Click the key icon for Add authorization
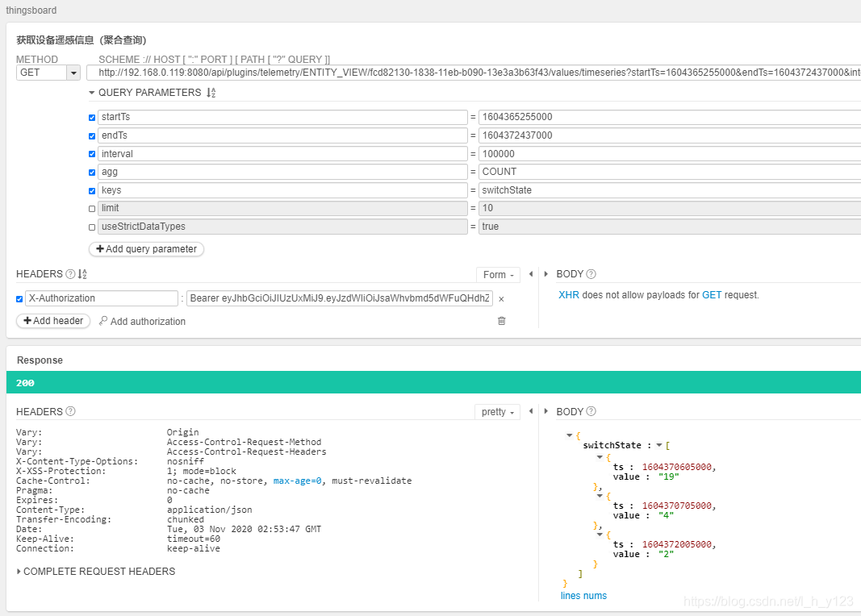Screen dimensions: 861x616 pos(102,321)
